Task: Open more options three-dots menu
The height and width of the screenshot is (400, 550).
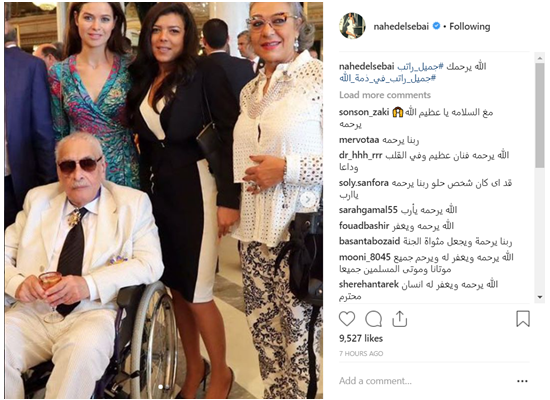Action: tap(522, 381)
